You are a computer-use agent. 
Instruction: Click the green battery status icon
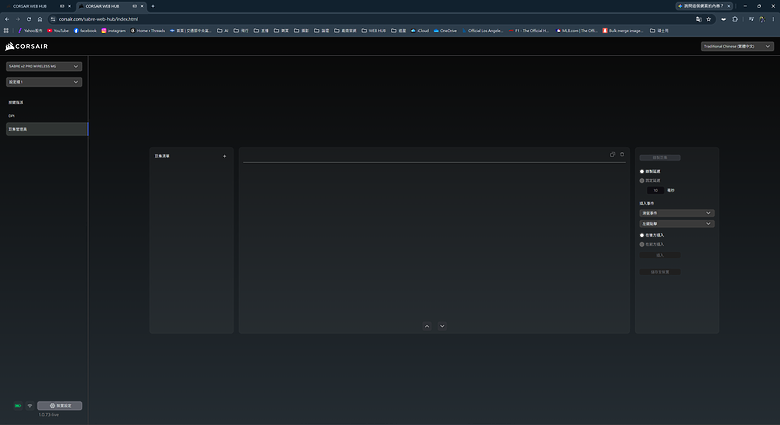[18, 406]
